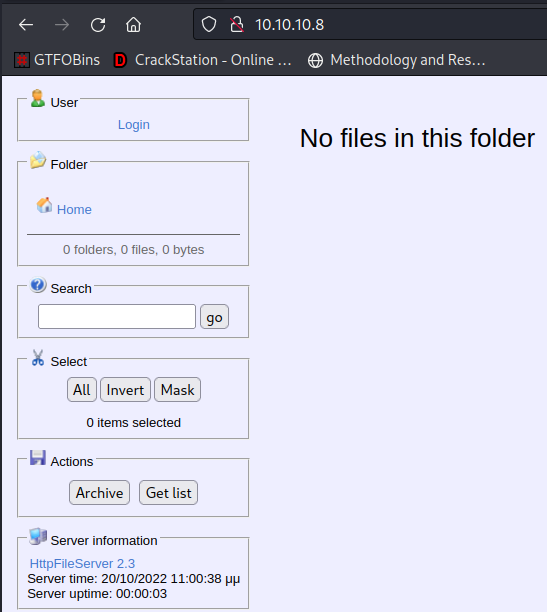Image resolution: width=547 pixels, height=612 pixels.
Task: Reload the page with the refresh icon
Action: (98, 25)
